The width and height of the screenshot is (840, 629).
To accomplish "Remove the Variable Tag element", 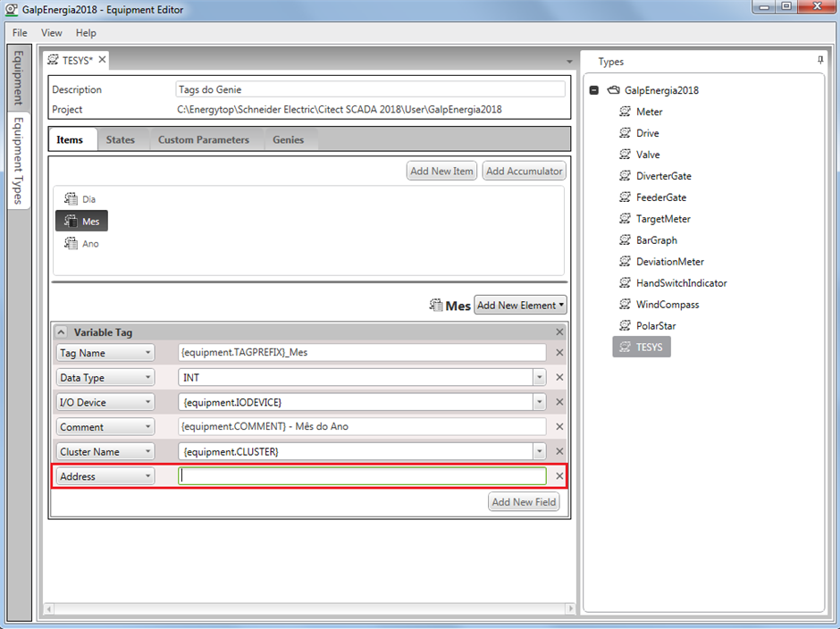I will pos(559,332).
